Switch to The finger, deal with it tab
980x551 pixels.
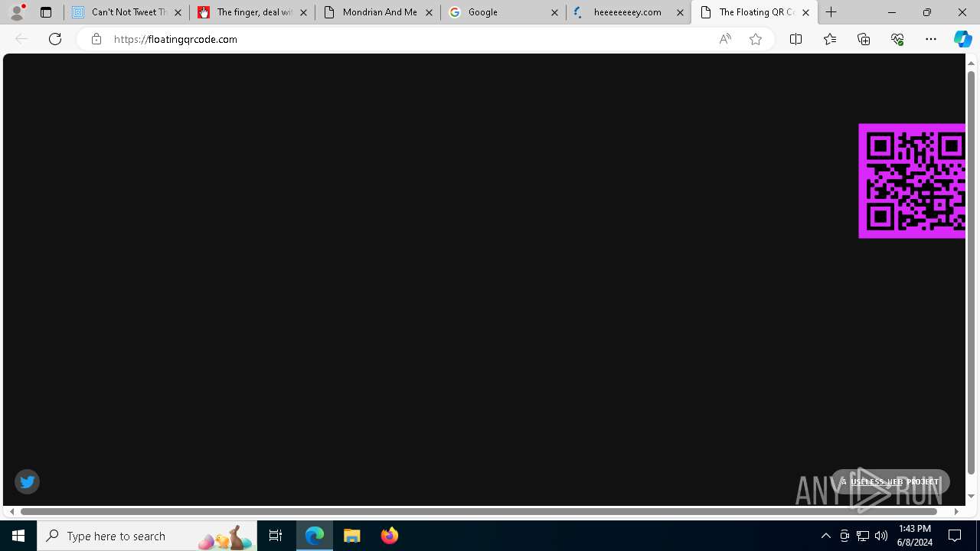253,12
